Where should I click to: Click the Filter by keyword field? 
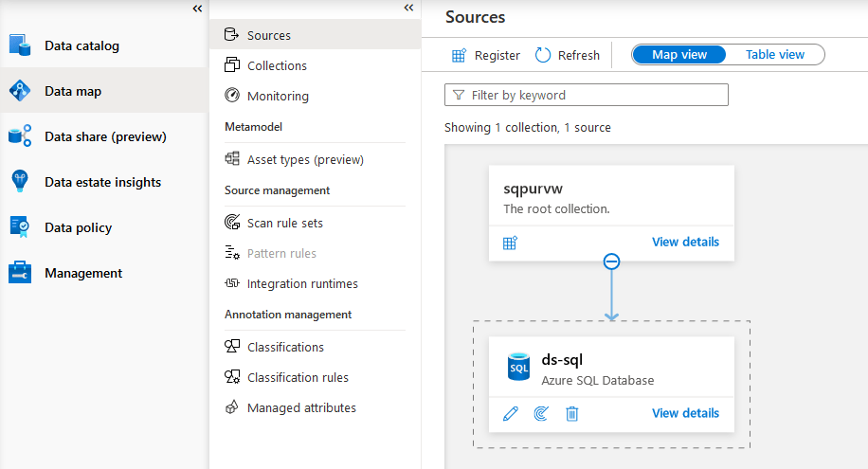click(587, 95)
